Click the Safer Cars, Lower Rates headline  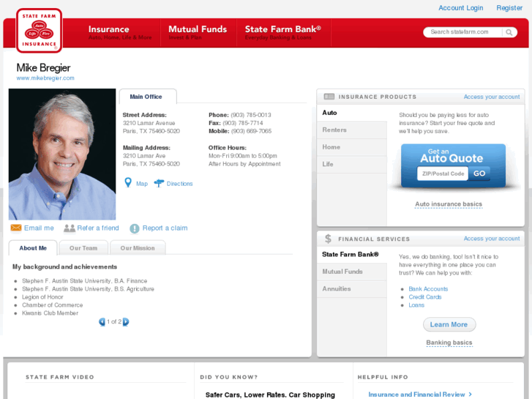click(x=270, y=395)
